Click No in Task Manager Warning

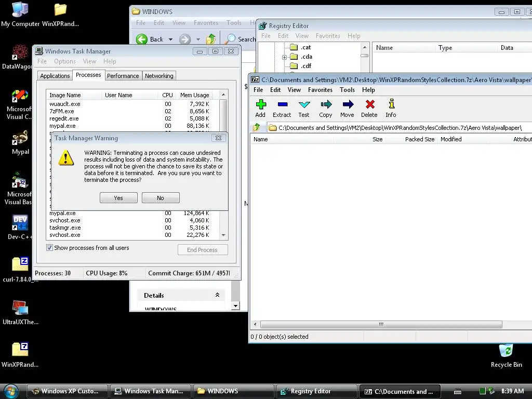[x=161, y=198]
